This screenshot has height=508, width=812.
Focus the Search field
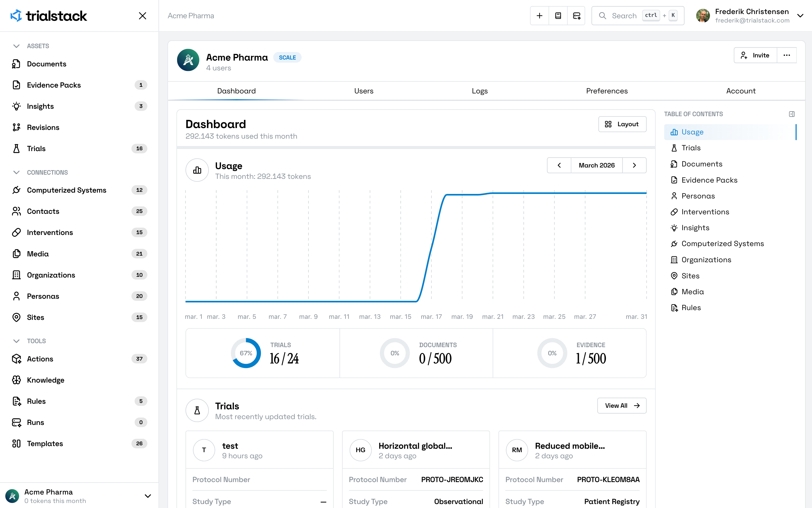[x=638, y=16]
